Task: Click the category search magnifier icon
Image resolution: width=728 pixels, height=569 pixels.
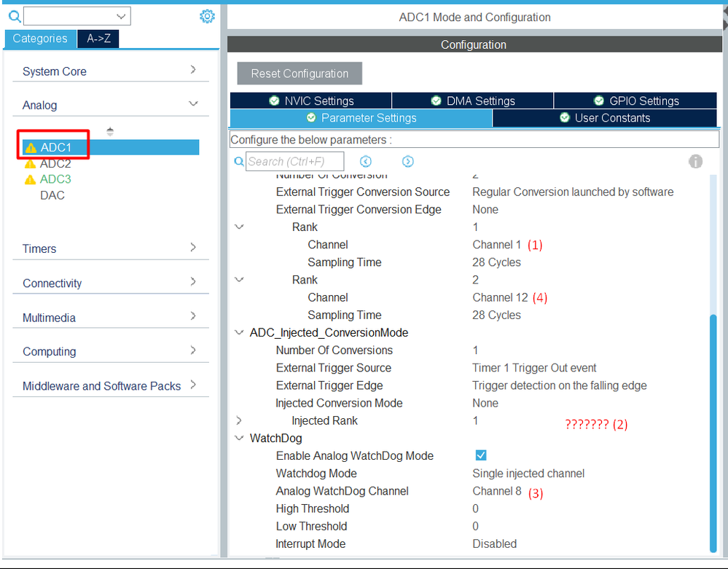Action: pyautogui.click(x=15, y=17)
